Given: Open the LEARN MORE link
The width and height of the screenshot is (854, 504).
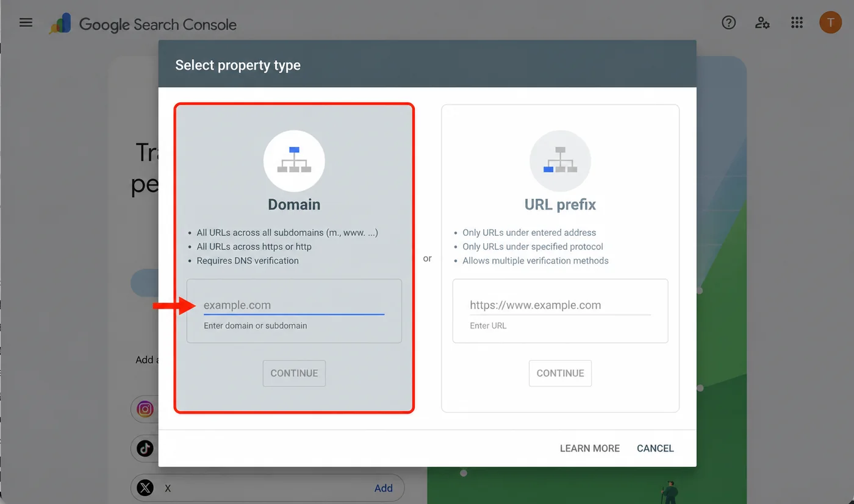Looking at the screenshot, I should pyautogui.click(x=590, y=449).
